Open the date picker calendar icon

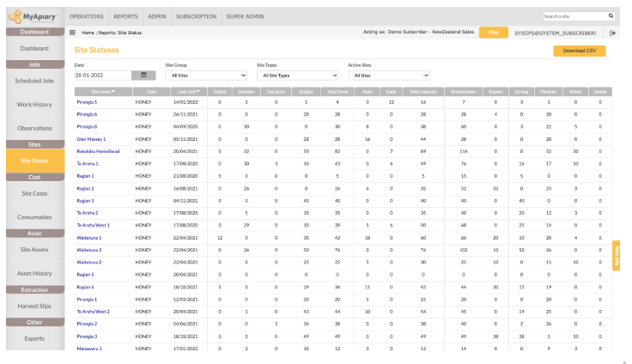pos(143,75)
